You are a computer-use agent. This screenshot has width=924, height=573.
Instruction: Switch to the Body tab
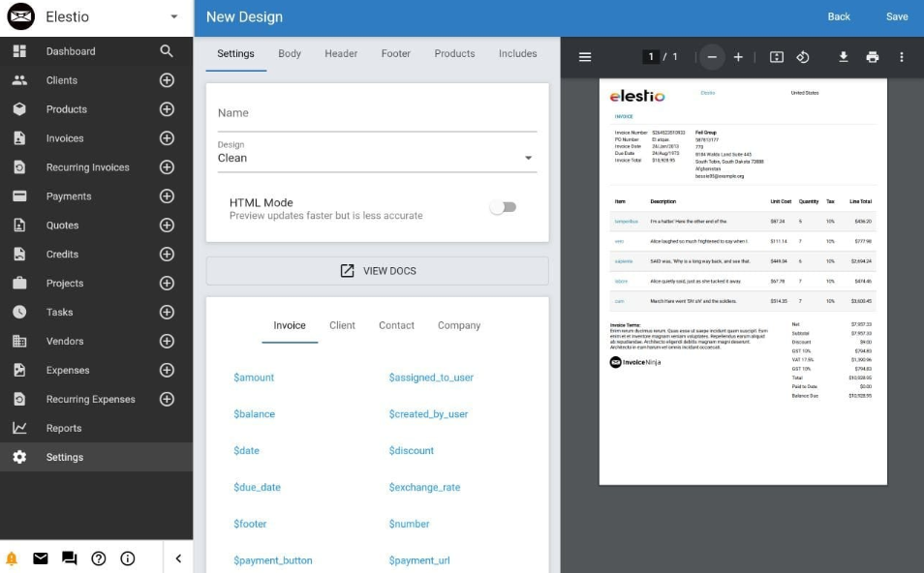click(x=290, y=53)
